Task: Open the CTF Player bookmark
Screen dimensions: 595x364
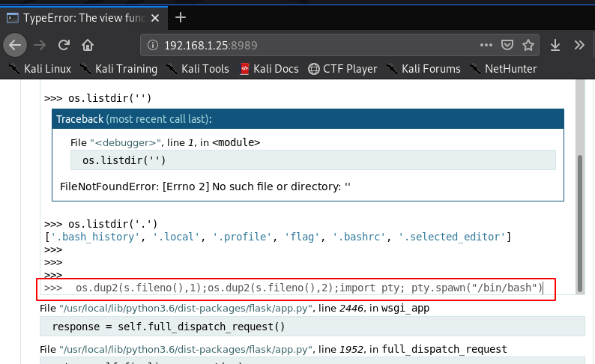Action: point(342,69)
